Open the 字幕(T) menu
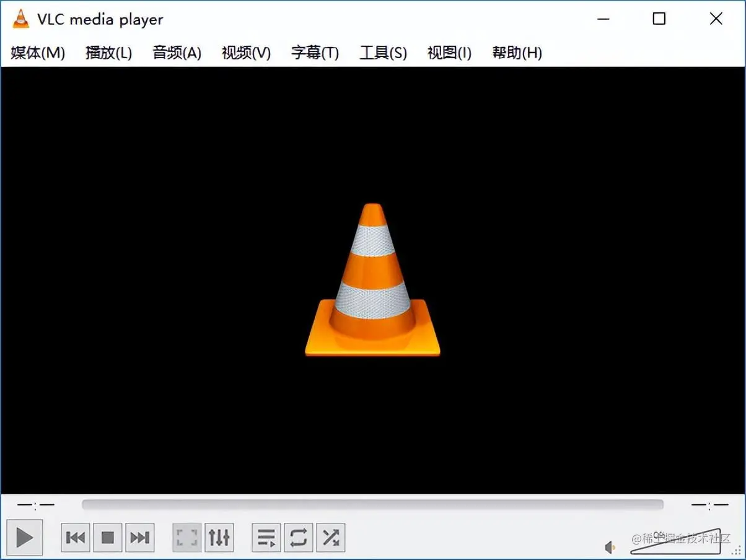Image resolution: width=746 pixels, height=560 pixels. pyautogui.click(x=315, y=53)
